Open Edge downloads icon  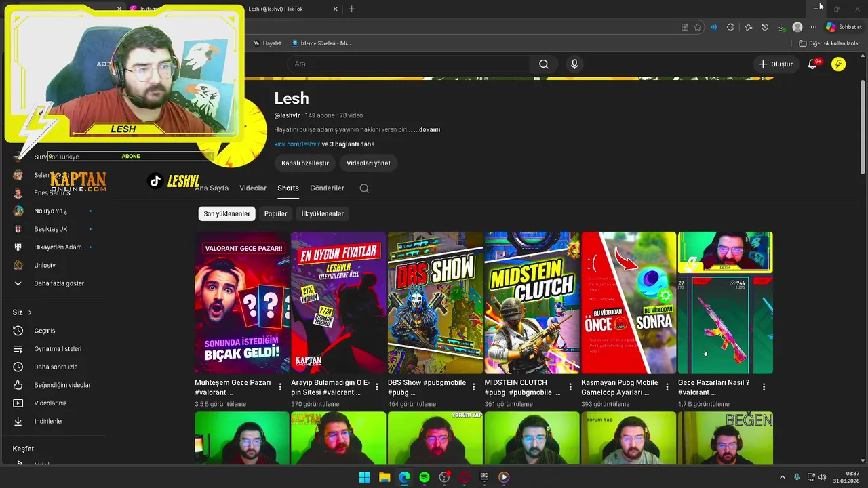click(x=781, y=27)
